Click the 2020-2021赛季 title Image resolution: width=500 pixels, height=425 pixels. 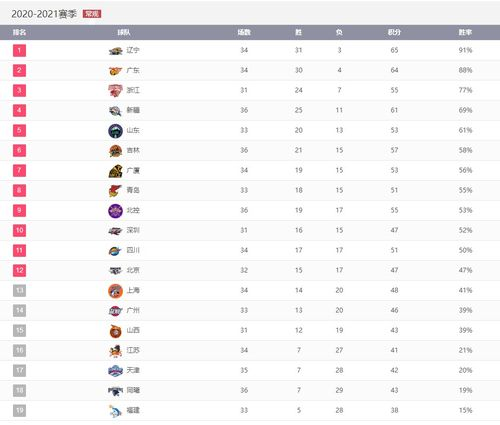click(x=44, y=14)
